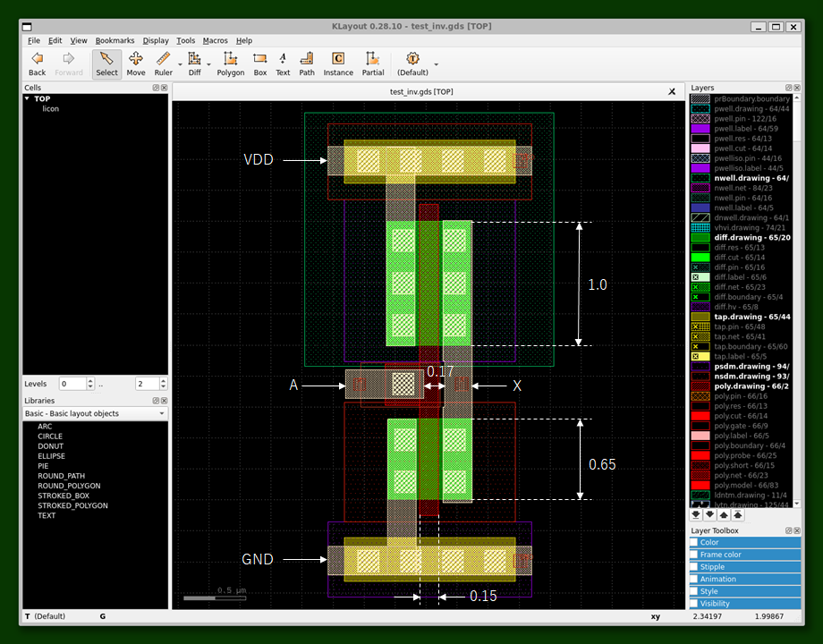
Task: Open the Bookmarks menu
Action: click(115, 40)
